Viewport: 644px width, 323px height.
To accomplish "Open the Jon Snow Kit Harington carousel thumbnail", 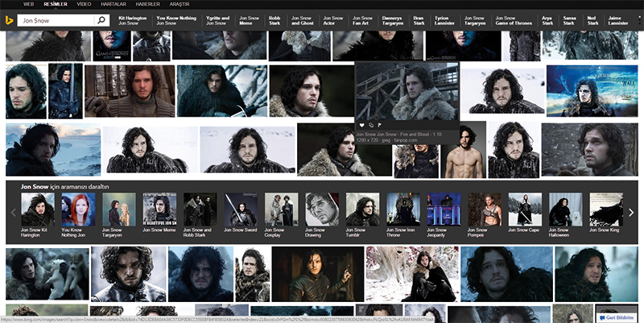I will click(37, 209).
